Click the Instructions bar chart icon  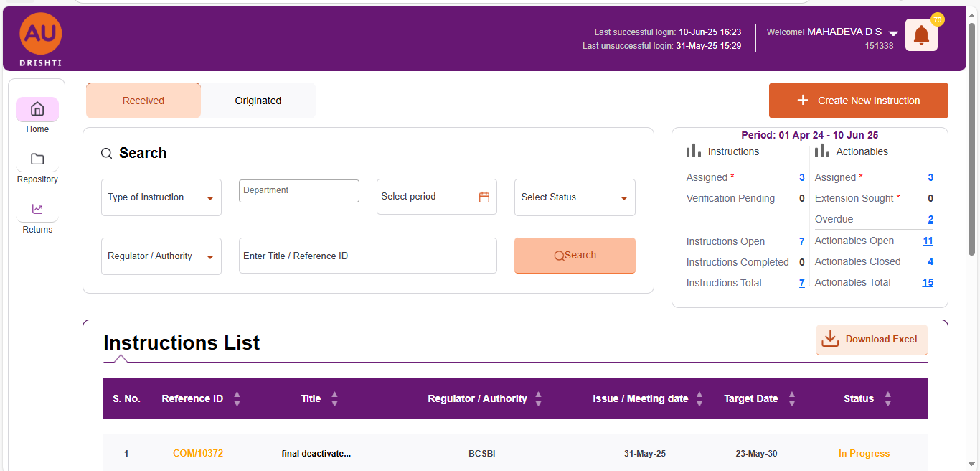pos(694,151)
